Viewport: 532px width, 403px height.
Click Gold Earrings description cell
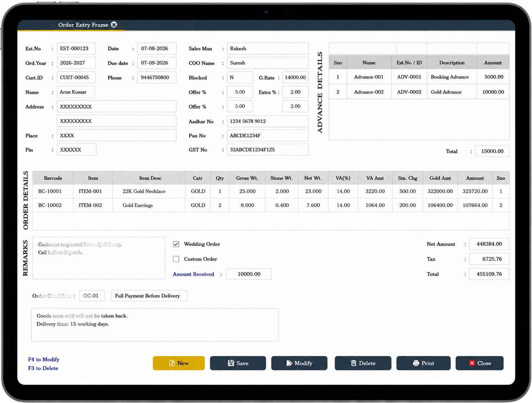pos(149,205)
